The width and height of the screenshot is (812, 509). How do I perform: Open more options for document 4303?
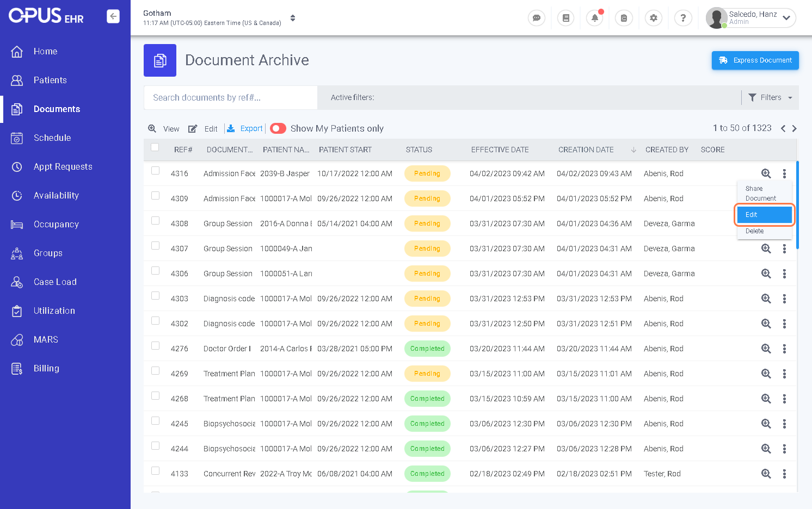[x=784, y=299]
